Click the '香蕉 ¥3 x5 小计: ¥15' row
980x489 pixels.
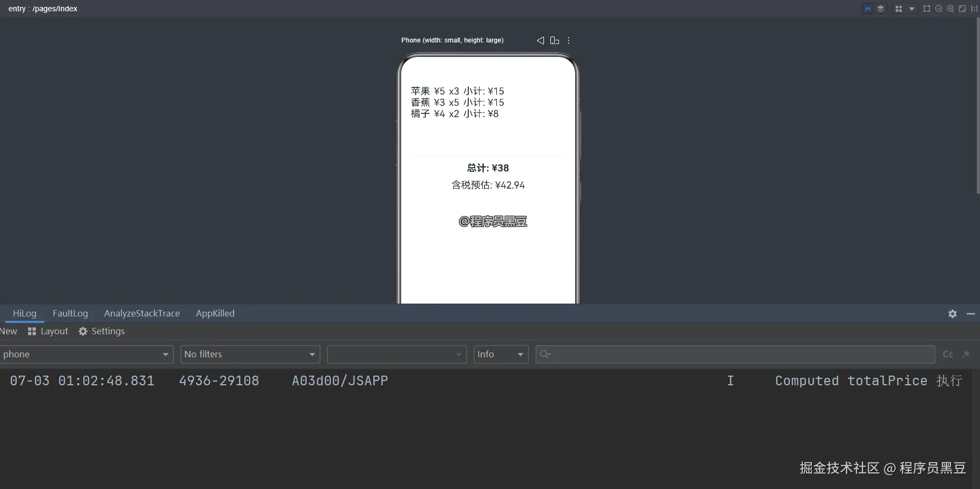click(x=458, y=102)
